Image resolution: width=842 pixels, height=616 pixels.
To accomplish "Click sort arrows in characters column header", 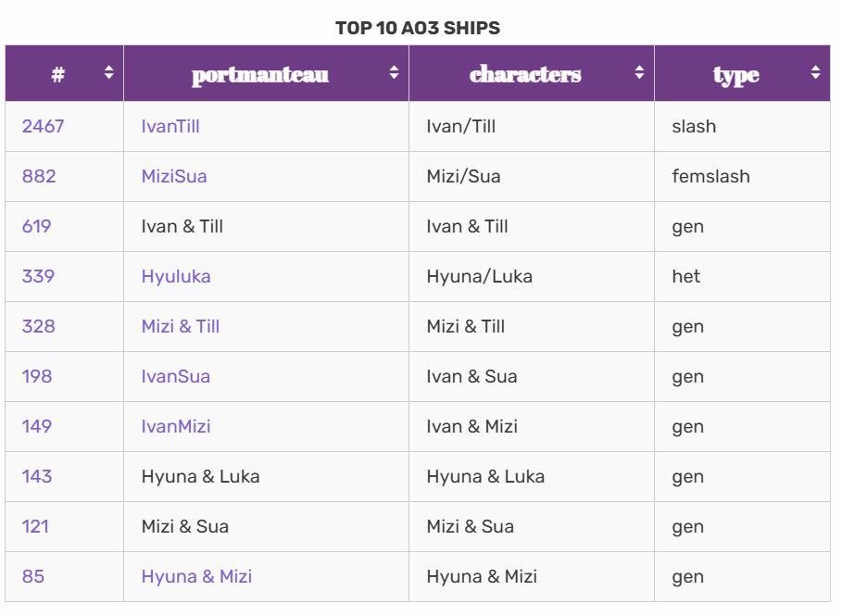I will (639, 72).
